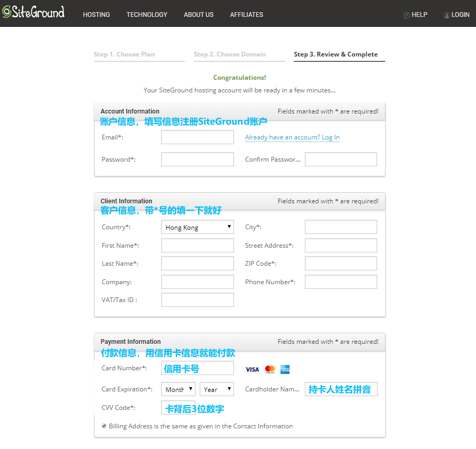Image resolution: width=476 pixels, height=449 pixels.
Task: Click the LOGIN user icon
Action: coord(446,15)
